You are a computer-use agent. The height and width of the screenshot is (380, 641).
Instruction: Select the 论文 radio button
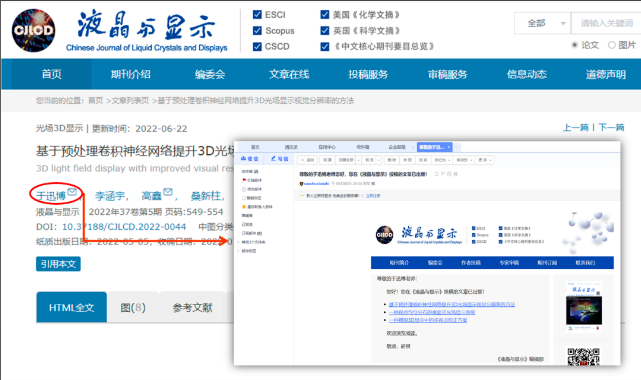click(574, 45)
